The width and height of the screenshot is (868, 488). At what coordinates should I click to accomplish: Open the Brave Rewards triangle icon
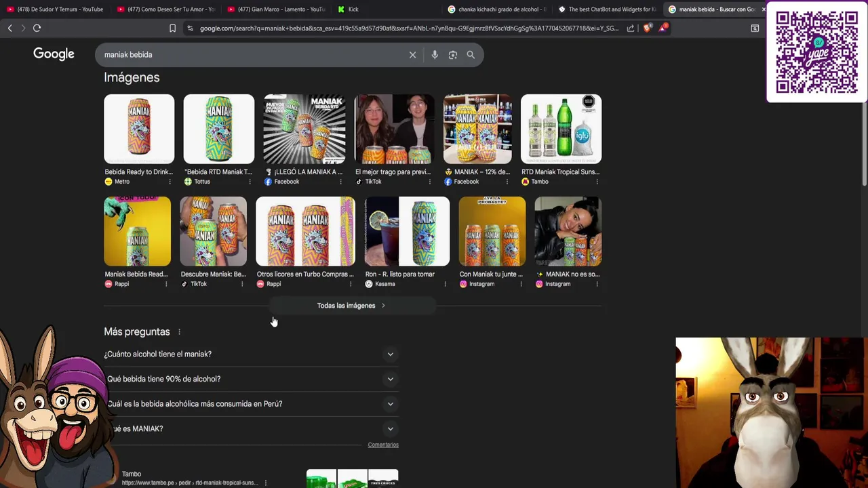(x=664, y=28)
